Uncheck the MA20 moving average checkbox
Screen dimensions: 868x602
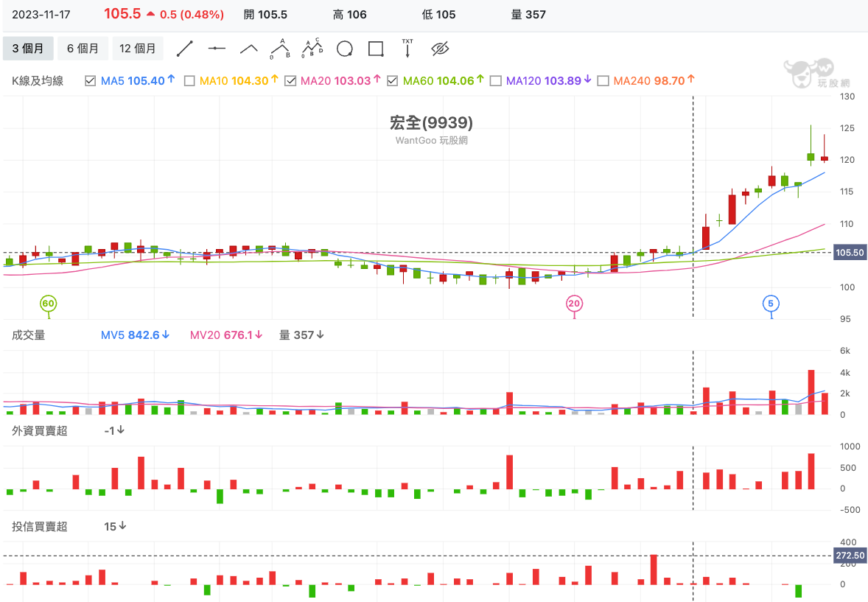click(290, 81)
